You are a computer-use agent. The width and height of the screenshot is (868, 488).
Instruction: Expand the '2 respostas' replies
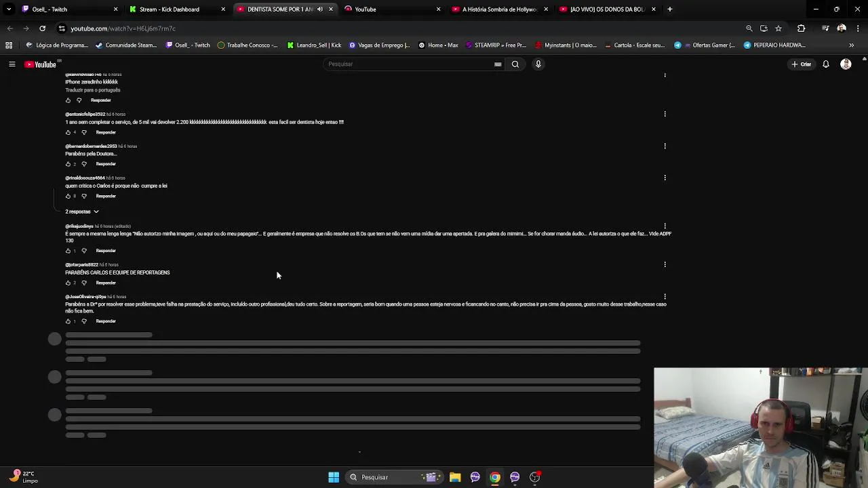81,211
